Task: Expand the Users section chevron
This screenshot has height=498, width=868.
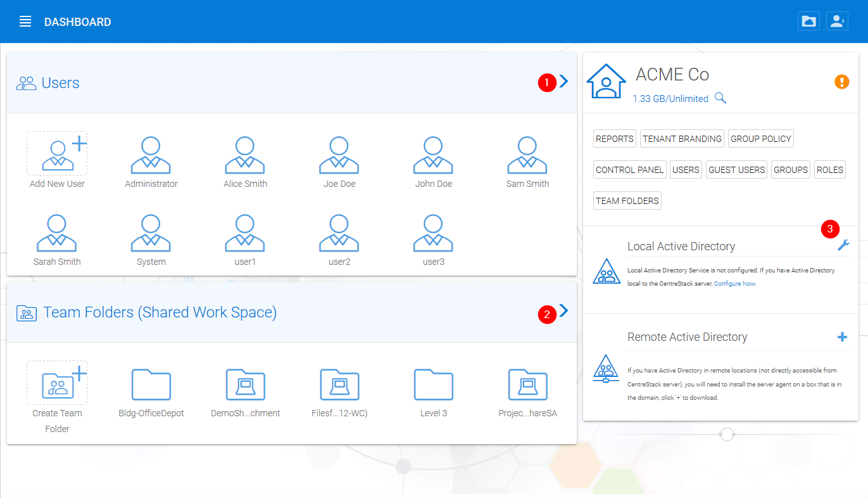Action: click(563, 81)
